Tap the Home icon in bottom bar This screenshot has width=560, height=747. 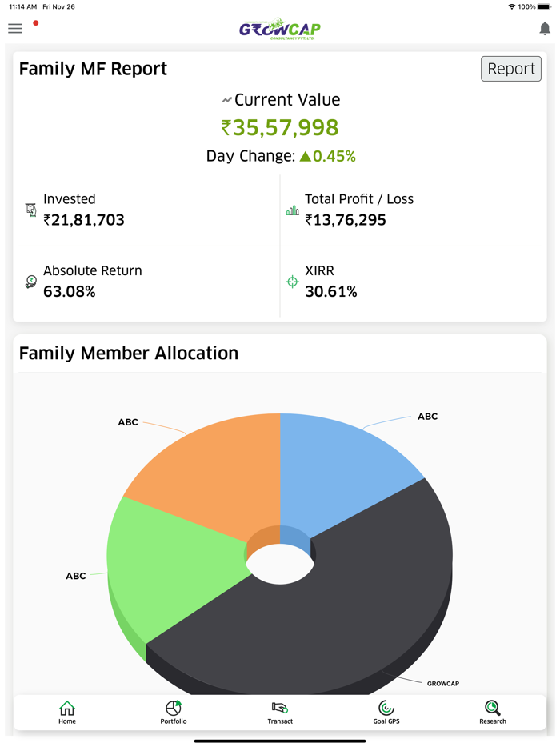67,707
